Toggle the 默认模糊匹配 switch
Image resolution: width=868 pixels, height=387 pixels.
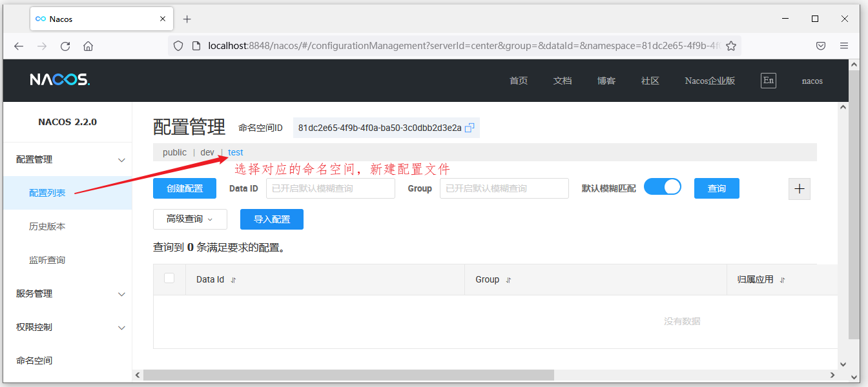point(663,187)
